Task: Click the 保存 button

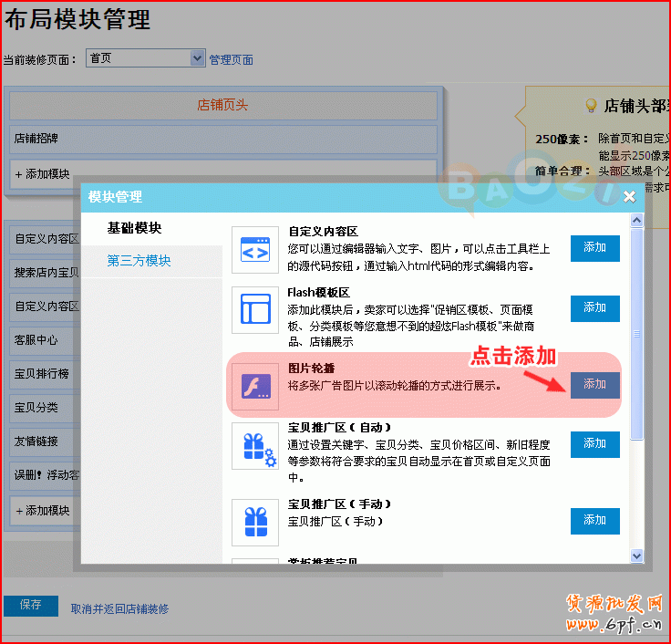Action: point(30,606)
